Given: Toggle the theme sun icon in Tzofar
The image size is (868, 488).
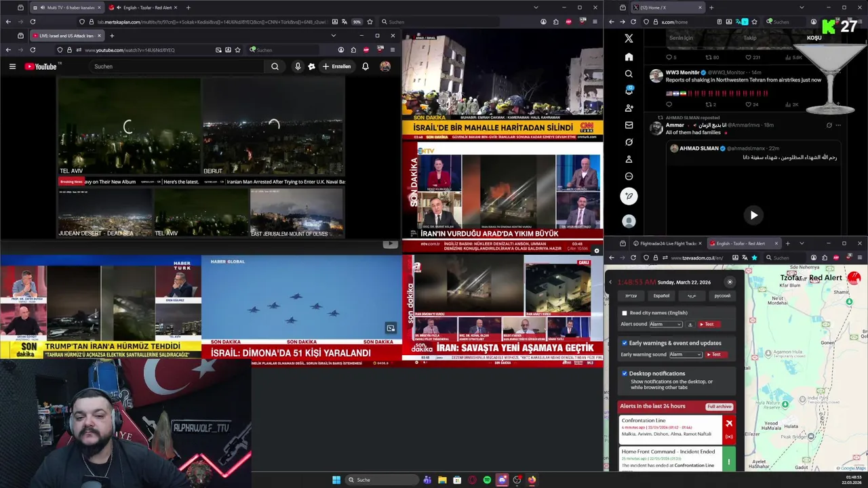Looking at the screenshot, I should click(730, 282).
